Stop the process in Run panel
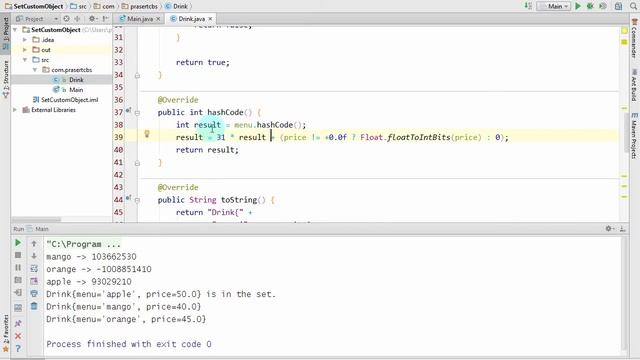 (18, 255)
